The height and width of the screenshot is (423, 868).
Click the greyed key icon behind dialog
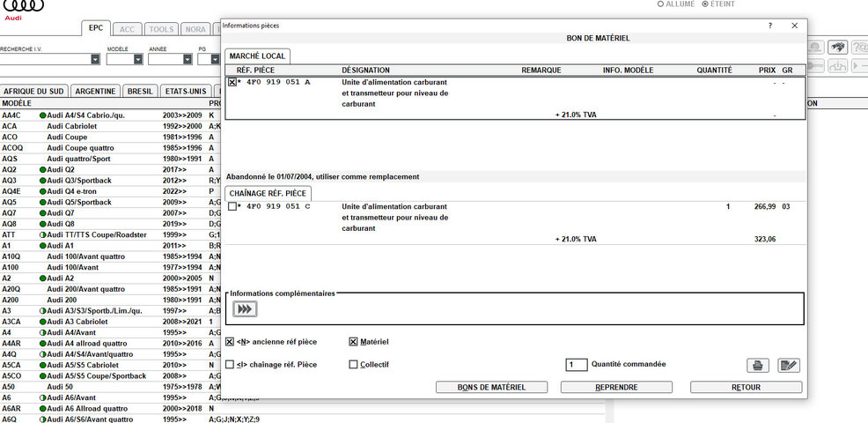pyautogui.click(x=817, y=66)
